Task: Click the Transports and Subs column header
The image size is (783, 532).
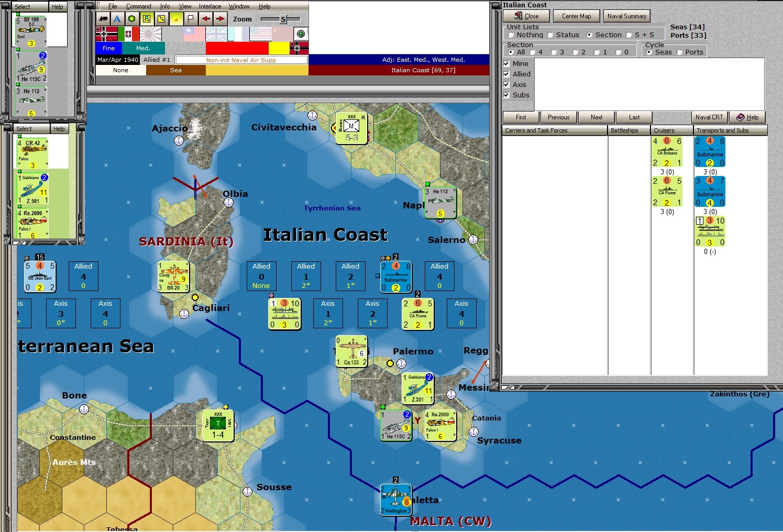Action: (731, 130)
